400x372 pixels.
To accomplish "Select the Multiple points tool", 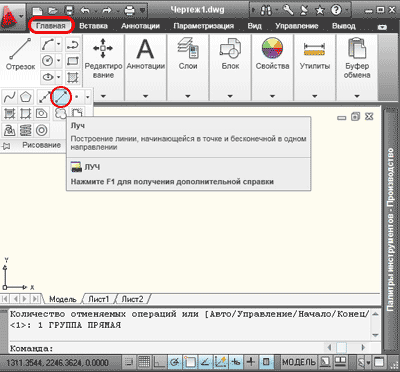I will [77, 97].
